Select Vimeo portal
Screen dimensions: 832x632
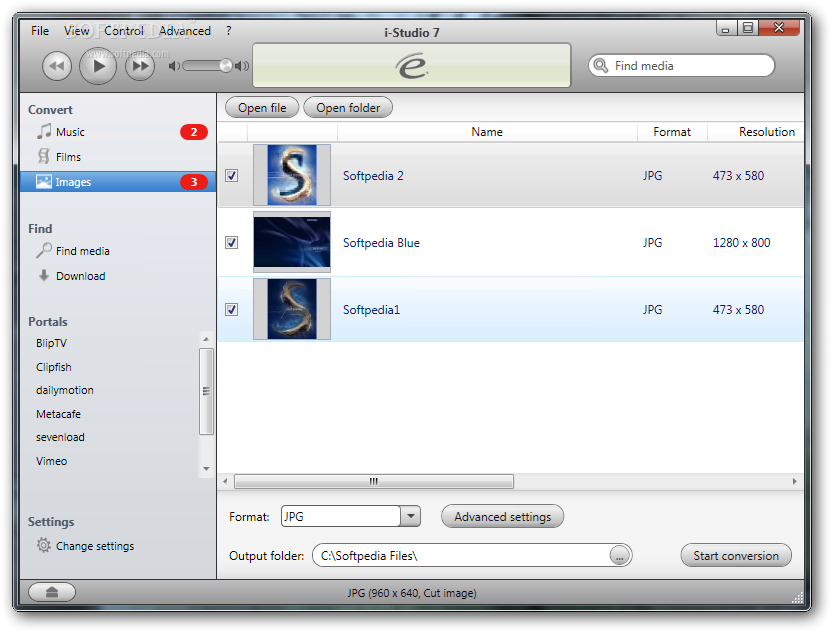click(51, 461)
